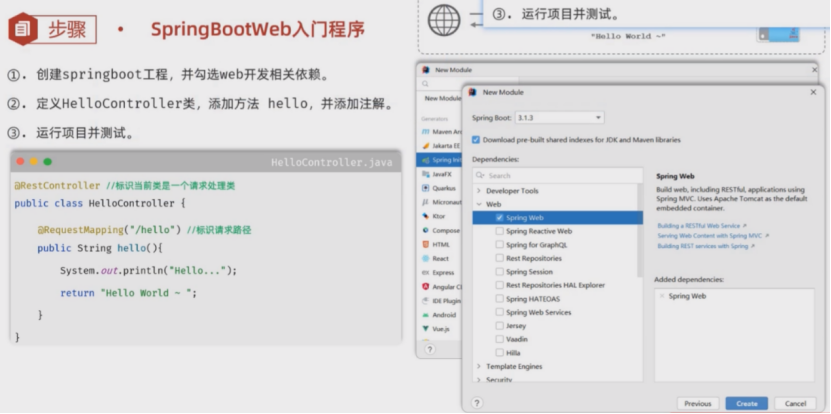Image resolution: width=831 pixels, height=414 pixels.
Task: Click the green maximize dot on code window
Action: pyautogui.click(x=48, y=162)
